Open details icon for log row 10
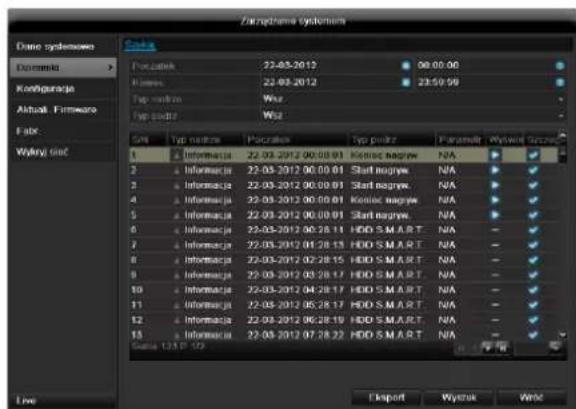 click(533, 290)
